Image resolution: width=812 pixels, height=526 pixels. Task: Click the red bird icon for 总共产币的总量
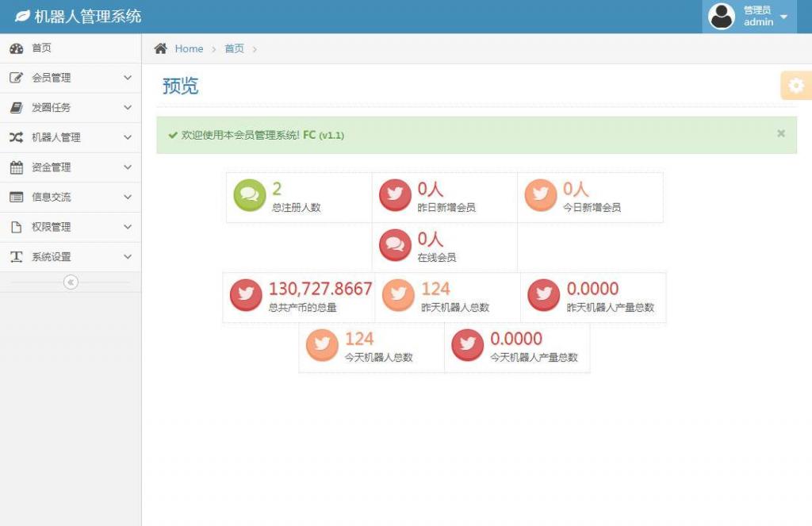click(x=246, y=294)
